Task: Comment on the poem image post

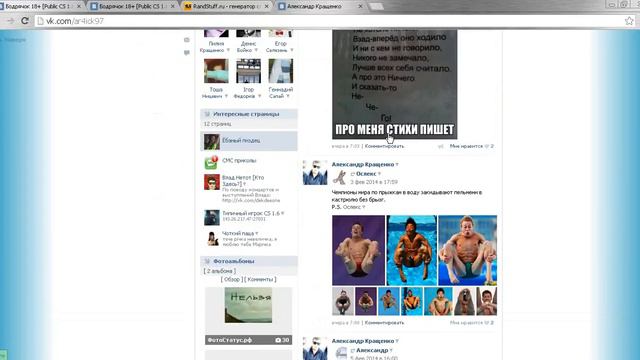Action: [384, 146]
